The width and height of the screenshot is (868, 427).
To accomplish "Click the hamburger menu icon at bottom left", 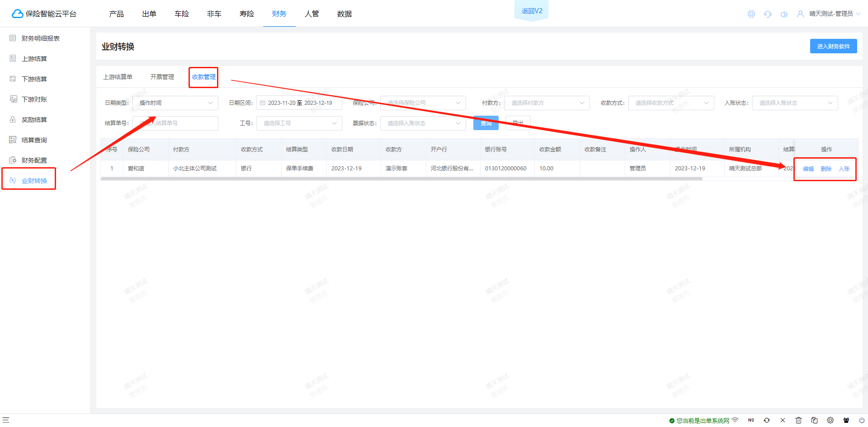I will (6, 420).
